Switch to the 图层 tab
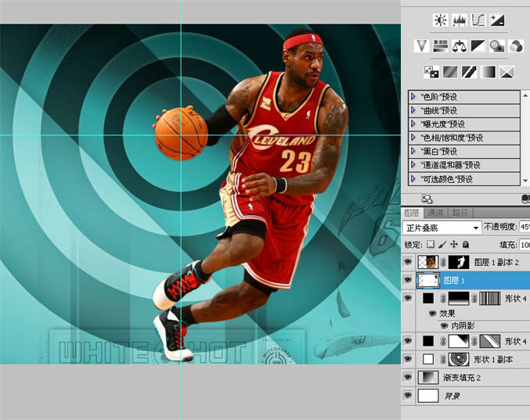 [412, 213]
